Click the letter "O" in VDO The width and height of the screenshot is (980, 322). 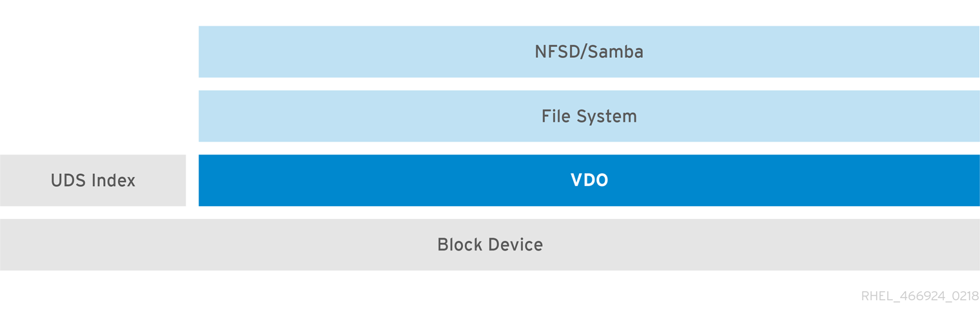coord(601,180)
